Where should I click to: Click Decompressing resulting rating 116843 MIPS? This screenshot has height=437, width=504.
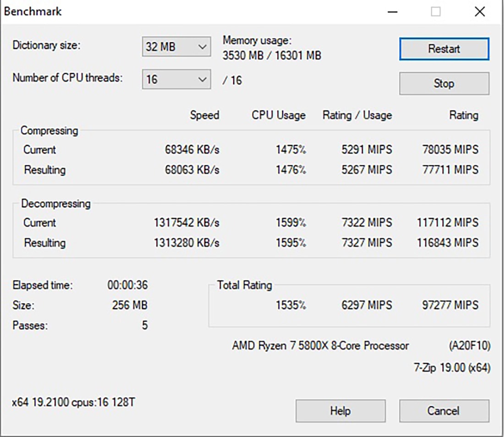pyautogui.click(x=447, y=243)
